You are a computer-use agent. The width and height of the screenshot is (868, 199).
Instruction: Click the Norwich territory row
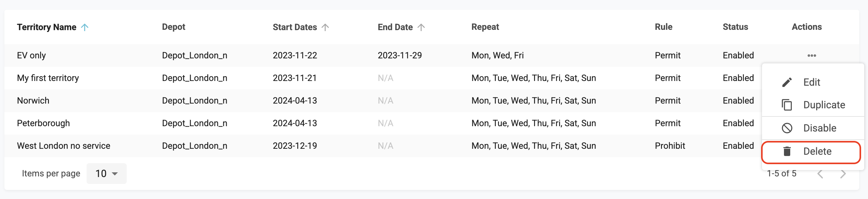[x=33, y=101]
